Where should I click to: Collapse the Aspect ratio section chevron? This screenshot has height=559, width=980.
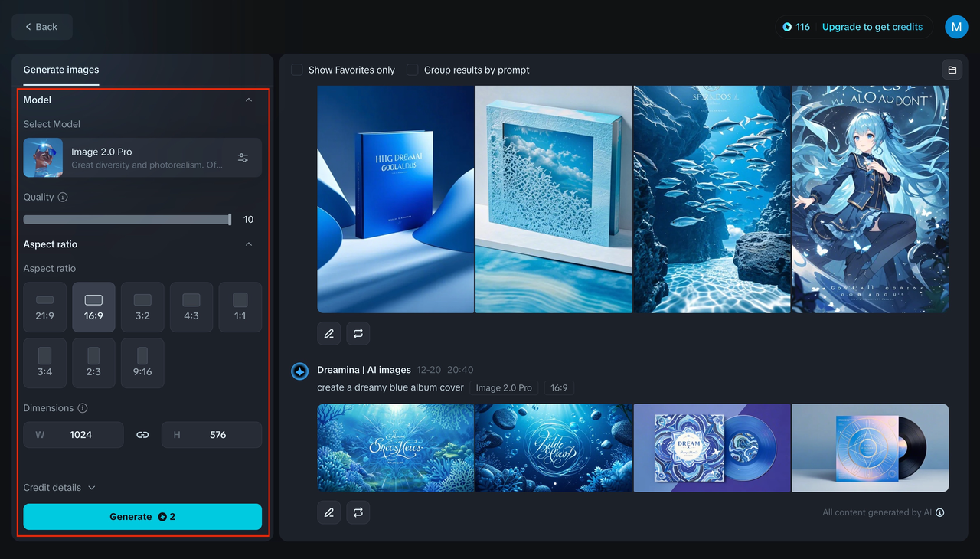tap(249, 244)
